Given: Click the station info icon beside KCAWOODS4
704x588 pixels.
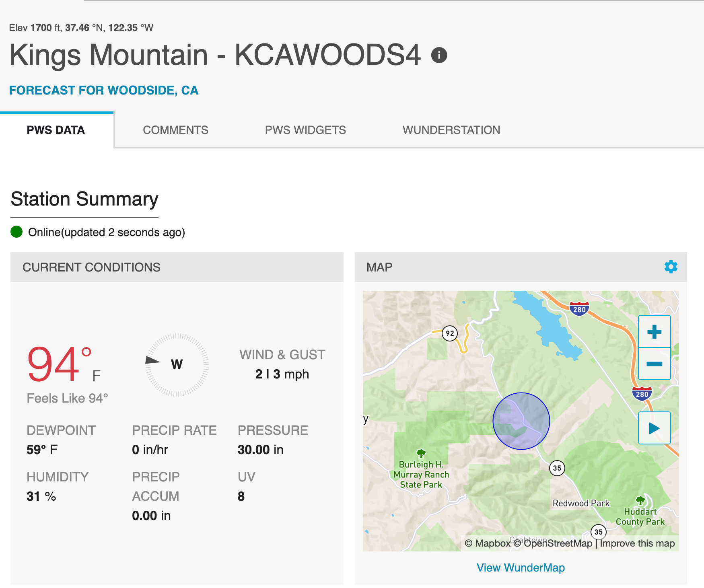Looking at the screenshot, I should pyautogui.click(x=439, y=55).
